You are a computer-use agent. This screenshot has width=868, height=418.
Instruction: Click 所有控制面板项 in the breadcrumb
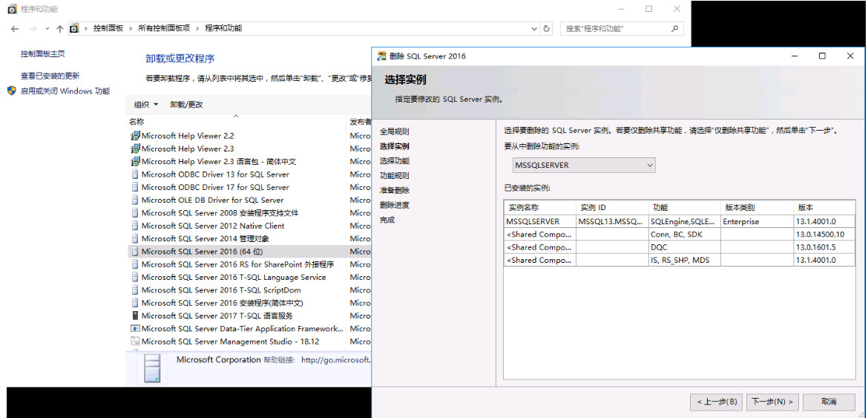coord(164,28)
